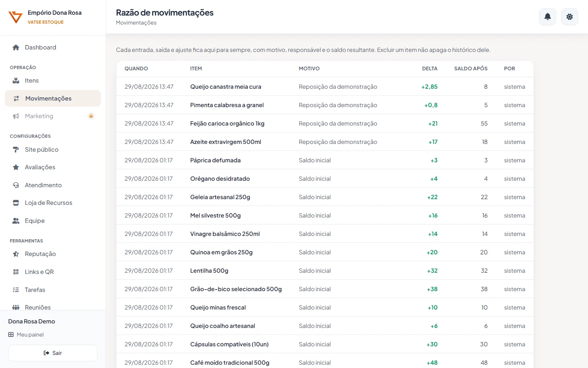Click the ITEM column header
The image size is (588, 368).
(196, 69)
